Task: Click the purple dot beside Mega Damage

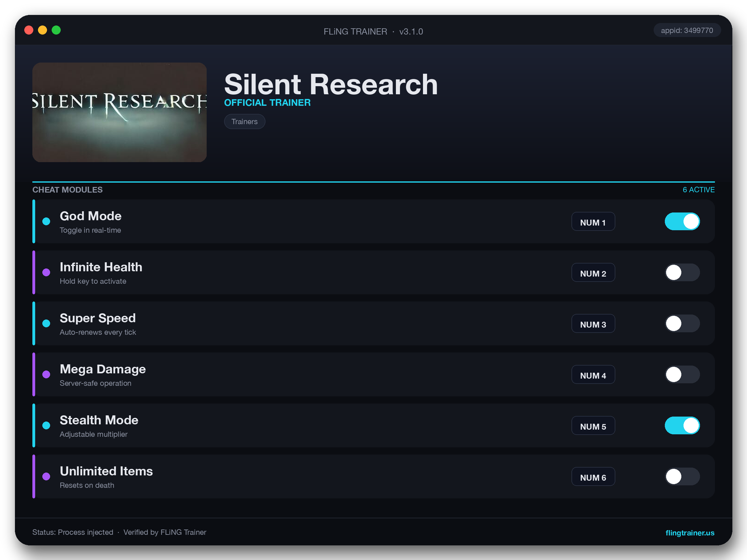Action: [46, 374]
